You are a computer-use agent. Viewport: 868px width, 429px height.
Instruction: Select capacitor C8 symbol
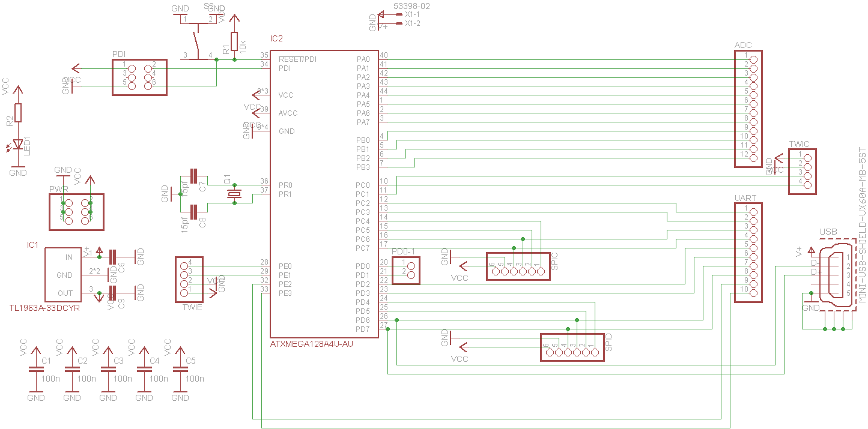point(193,212)
